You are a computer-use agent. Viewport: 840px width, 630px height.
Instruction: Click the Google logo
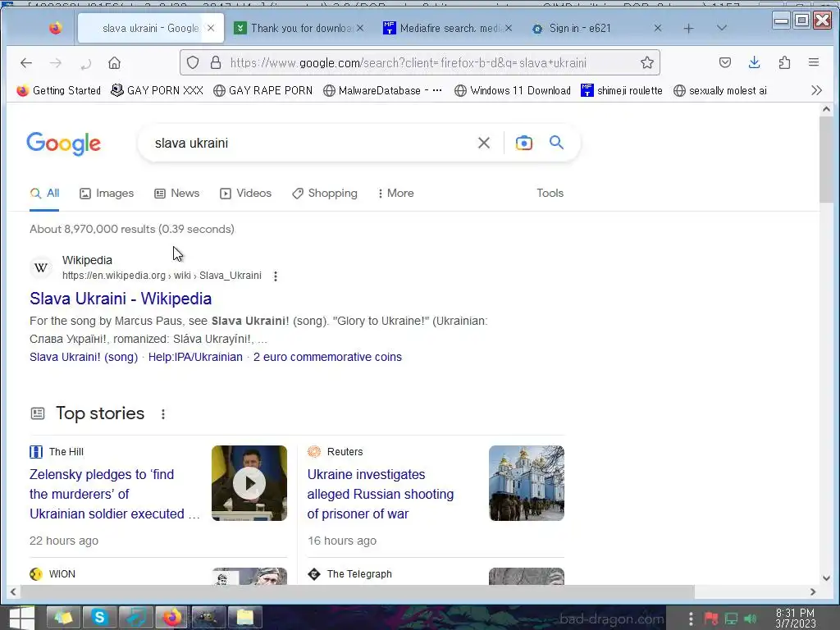[x=63, y=144]
